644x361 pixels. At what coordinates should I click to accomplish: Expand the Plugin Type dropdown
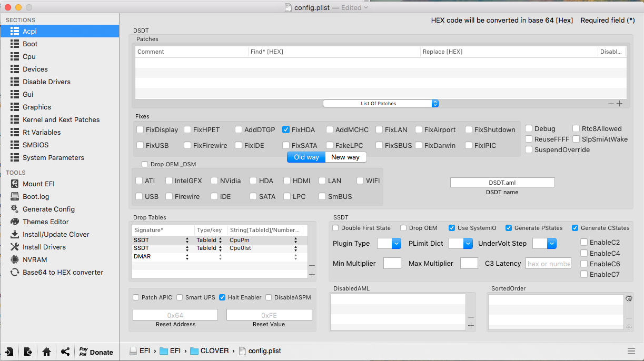(x=389, y=244)
